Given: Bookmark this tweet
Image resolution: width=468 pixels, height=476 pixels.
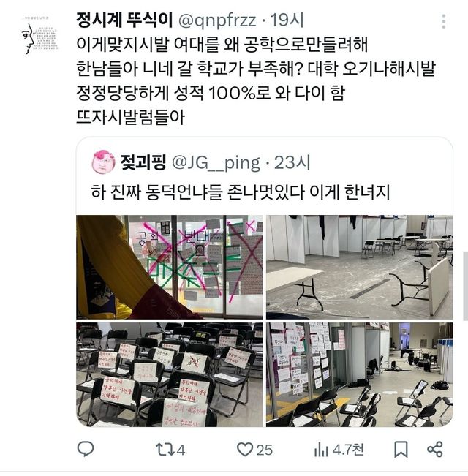Looking at the screenshot, I should pos(401,450).
